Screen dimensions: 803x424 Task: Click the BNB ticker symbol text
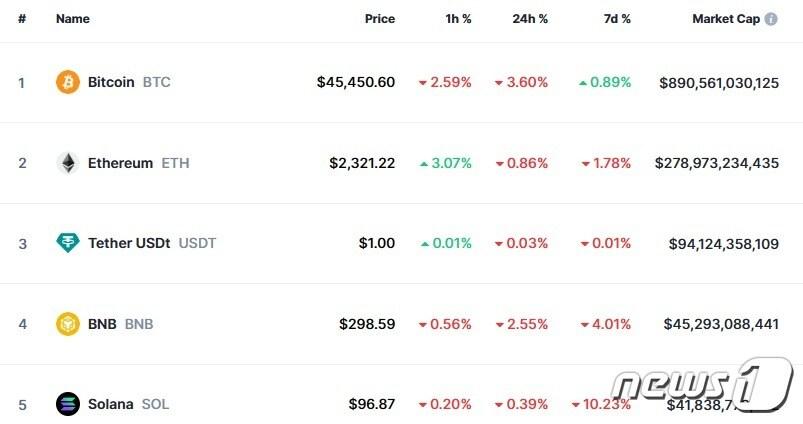pos(139,324)
